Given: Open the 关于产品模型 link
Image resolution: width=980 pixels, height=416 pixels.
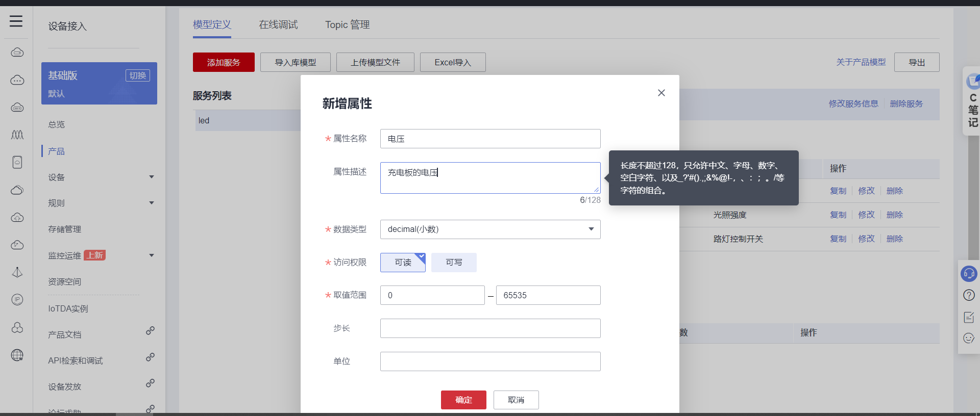Looking at the screenshot, I should [861, 62].
